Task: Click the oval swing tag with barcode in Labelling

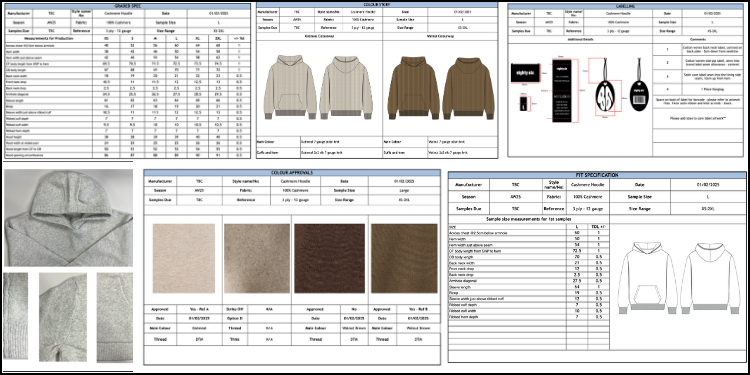Action: (x=639, y=95)
